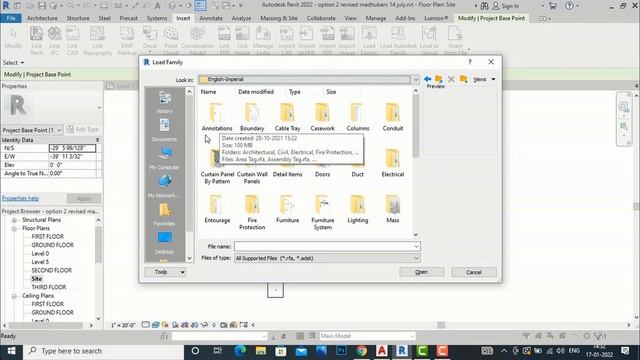Open the Files of type dropdown

click(x=416, y=258)
